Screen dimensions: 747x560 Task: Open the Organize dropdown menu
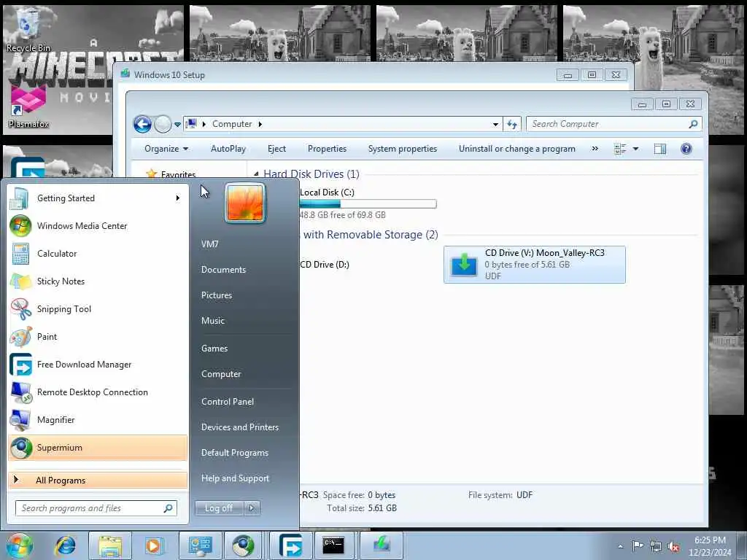coord(166,149)
